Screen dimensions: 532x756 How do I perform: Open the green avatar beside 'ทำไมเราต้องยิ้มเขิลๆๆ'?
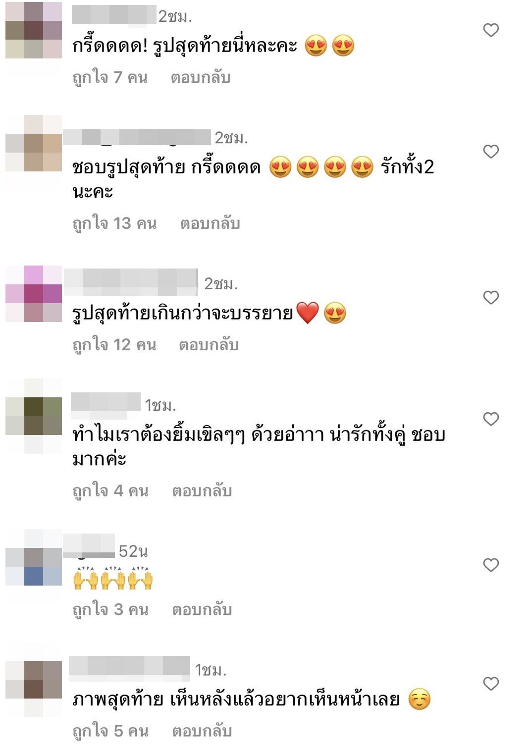click(x=34, y=416)
